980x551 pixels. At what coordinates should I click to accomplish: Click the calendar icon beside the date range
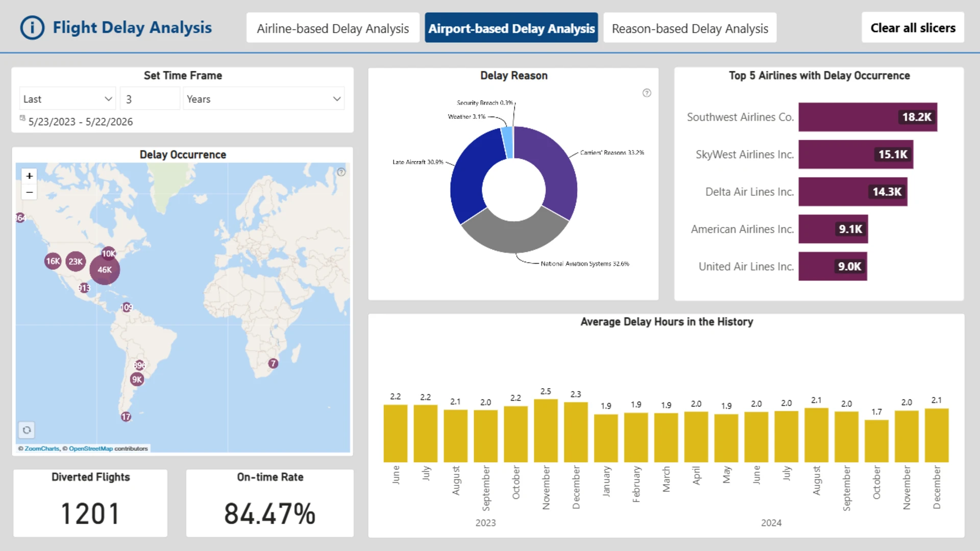[x=22, y=118]
